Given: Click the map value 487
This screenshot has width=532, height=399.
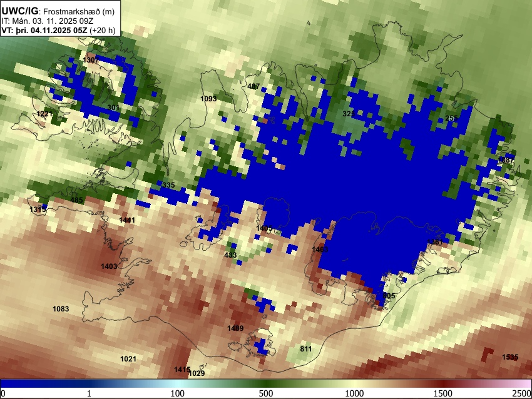Looking at the screenshot, I should [x=253, y=86].
